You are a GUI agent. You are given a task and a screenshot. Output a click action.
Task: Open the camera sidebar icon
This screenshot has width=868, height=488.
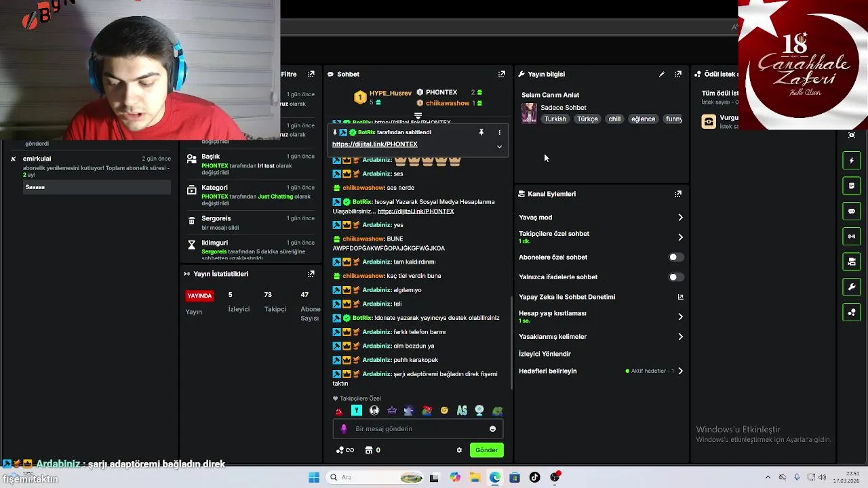pyautogui.click(x=852, y=262)
